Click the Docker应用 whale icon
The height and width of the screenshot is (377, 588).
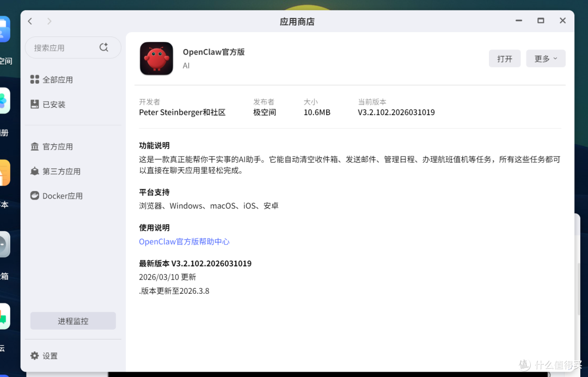click(34, 196)
